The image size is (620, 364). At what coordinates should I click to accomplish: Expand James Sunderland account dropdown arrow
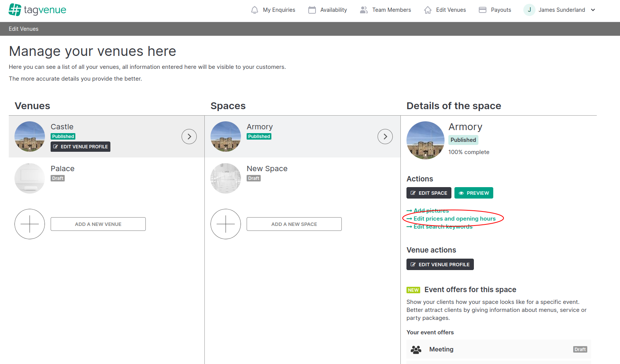[593, 10]
